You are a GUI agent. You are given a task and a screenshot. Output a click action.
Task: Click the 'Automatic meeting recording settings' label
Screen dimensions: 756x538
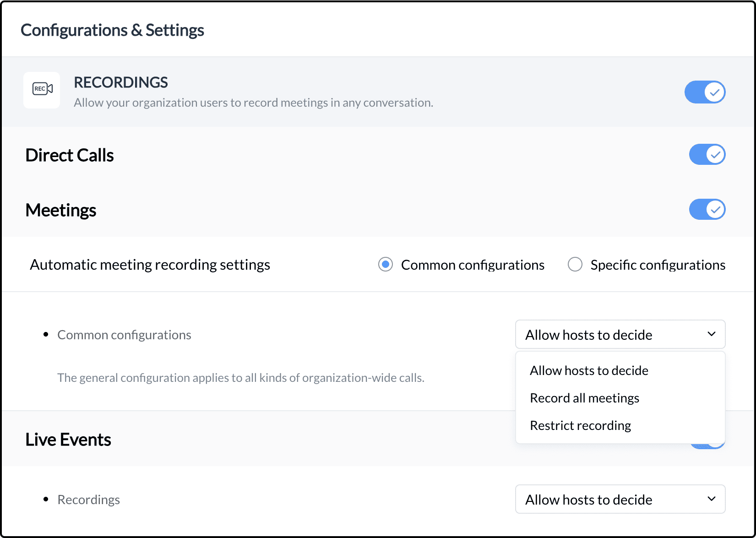point(150,265)
